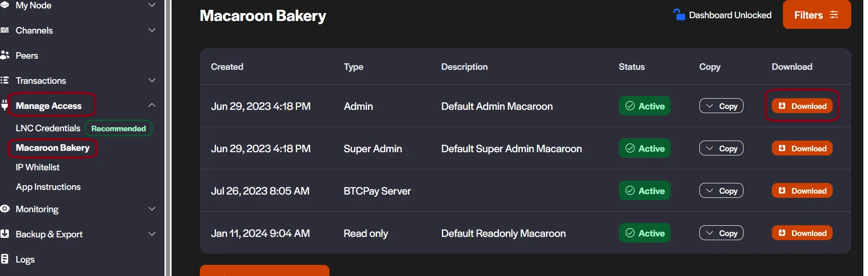The image size is (868, 276).
Task: Click Active status on Admin macaroon
Action: click(x=644, y=106)
